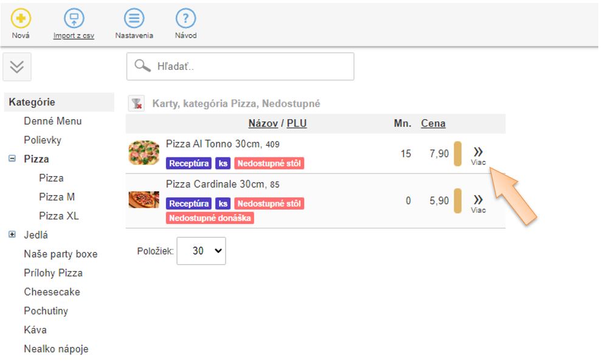The height and width of the screenshot is (364, 605).
Task: Open Import z csv tool
Action: pyautogui.click(x=74, y=19)
